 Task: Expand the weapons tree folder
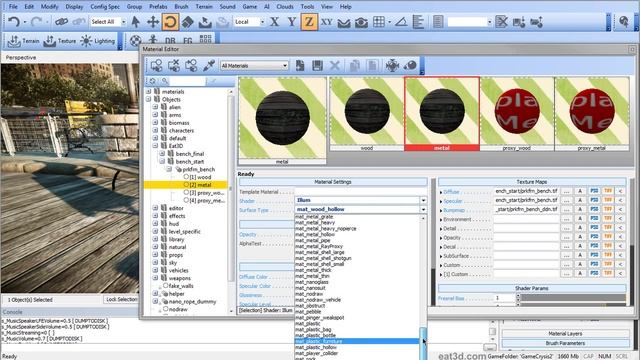[x=155, y=278]
